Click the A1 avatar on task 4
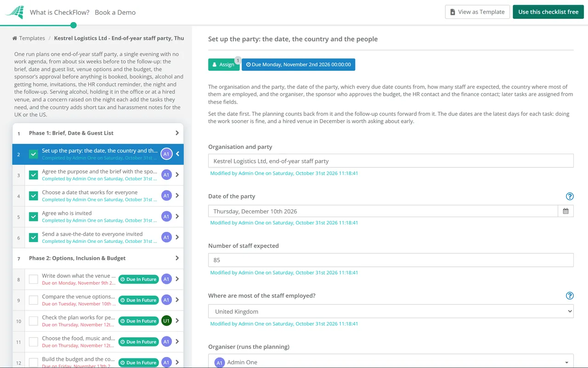The width and height of the screenshot is (588, 368). click(x=166, y=195)
